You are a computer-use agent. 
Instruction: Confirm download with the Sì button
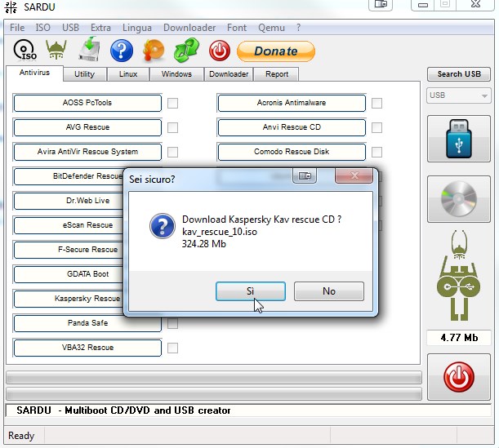[x=251, y=291]
